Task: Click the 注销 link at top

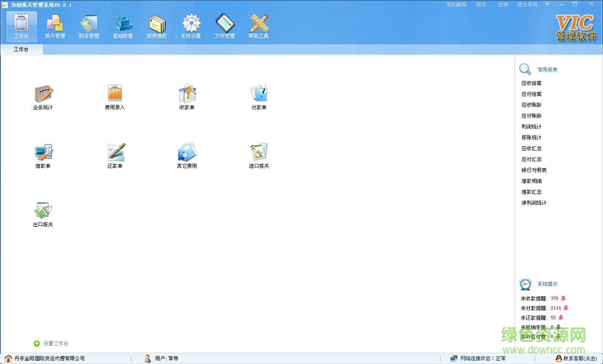Action: click(x=503, y=5)
